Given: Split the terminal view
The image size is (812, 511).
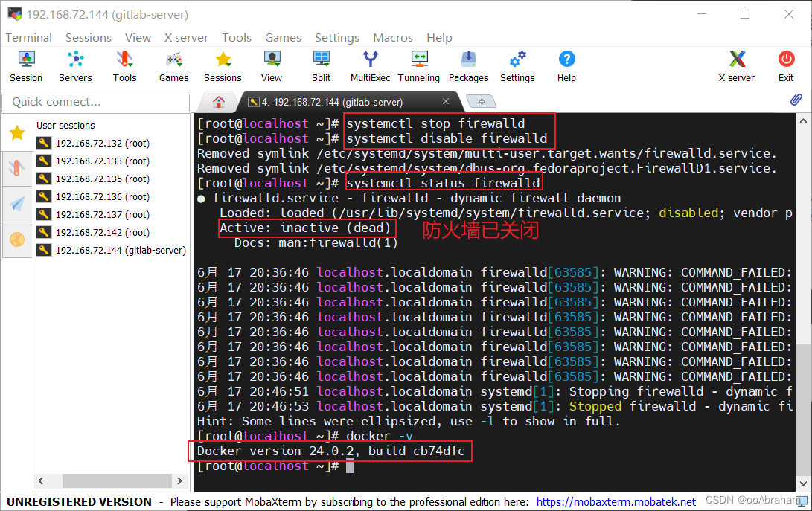Looking at the screenshot, I should [x=321, y=65].
